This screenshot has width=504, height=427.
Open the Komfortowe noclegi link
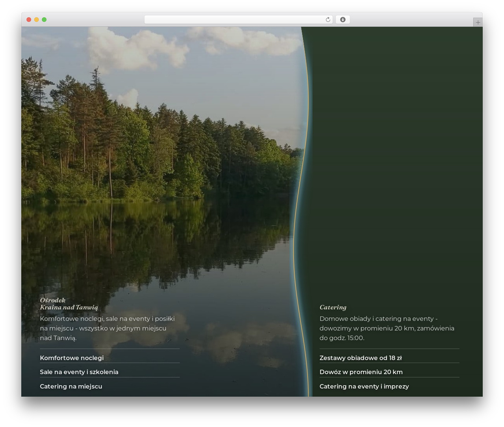72,358
